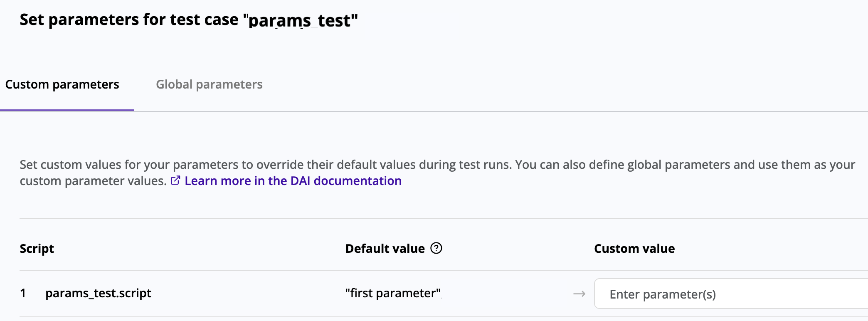The width and height of the screenshot is (868, 321).
Task: Open the help tooltip beside Default value header
Action: pyautogui.click(x=435, y=248)
